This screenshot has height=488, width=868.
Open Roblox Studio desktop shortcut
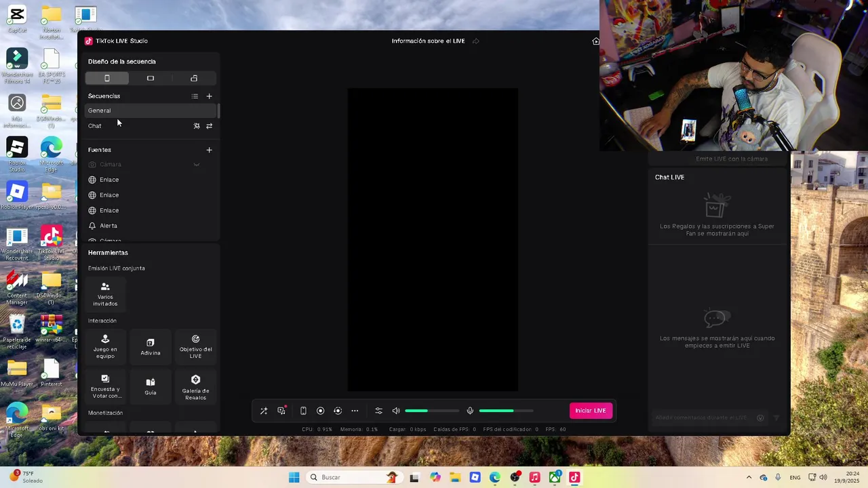pos(17,155)
